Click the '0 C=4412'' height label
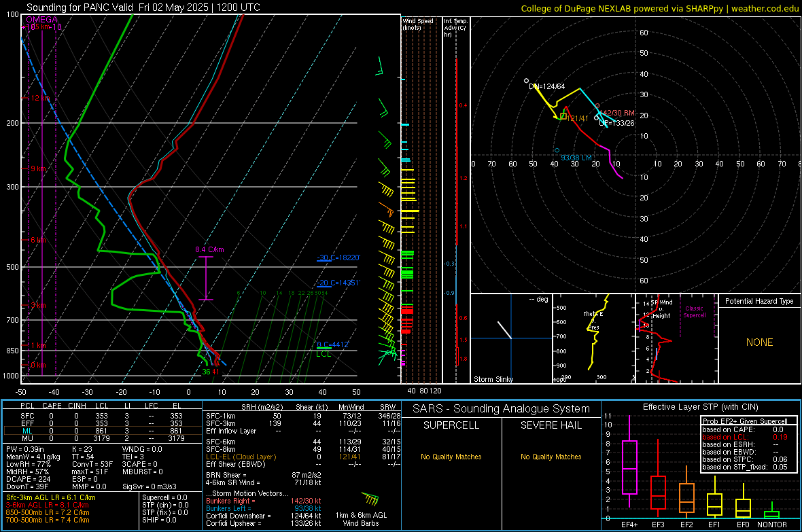The image size is (802, 532). tap(332, 344)
